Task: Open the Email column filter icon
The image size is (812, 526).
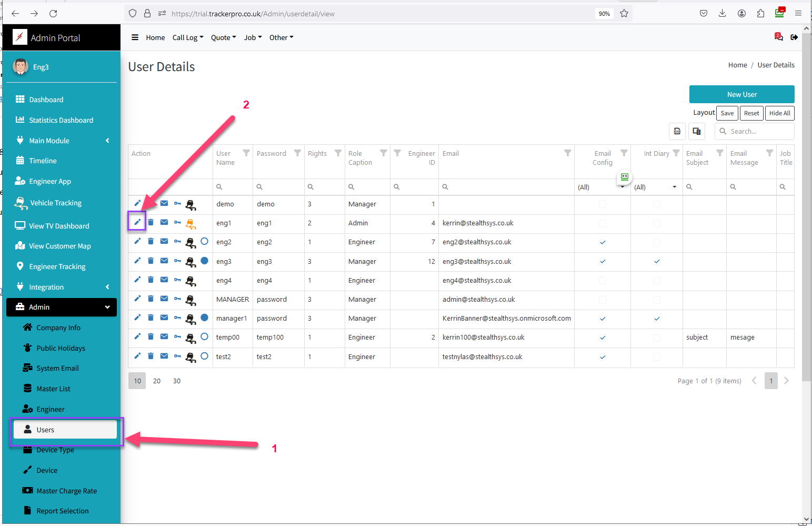Action: 567,153
